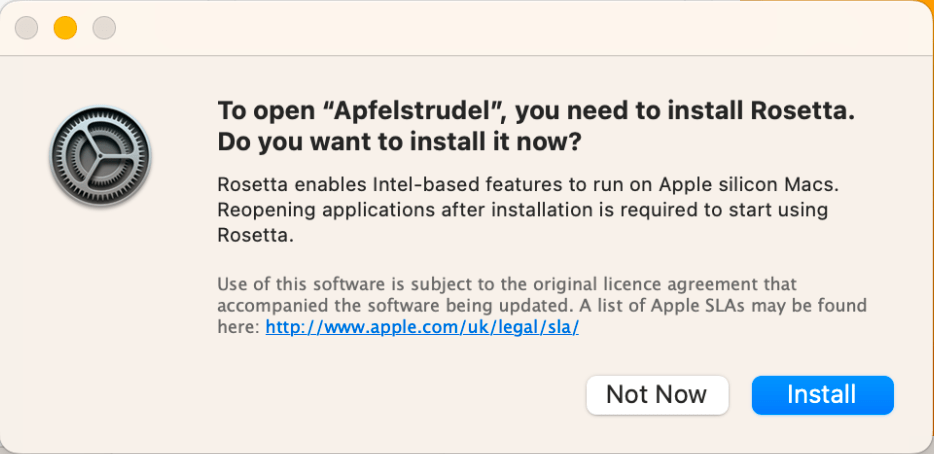
Task: Click the grey zoom window button
Action: pyautogui.click(x=104, y=28)
